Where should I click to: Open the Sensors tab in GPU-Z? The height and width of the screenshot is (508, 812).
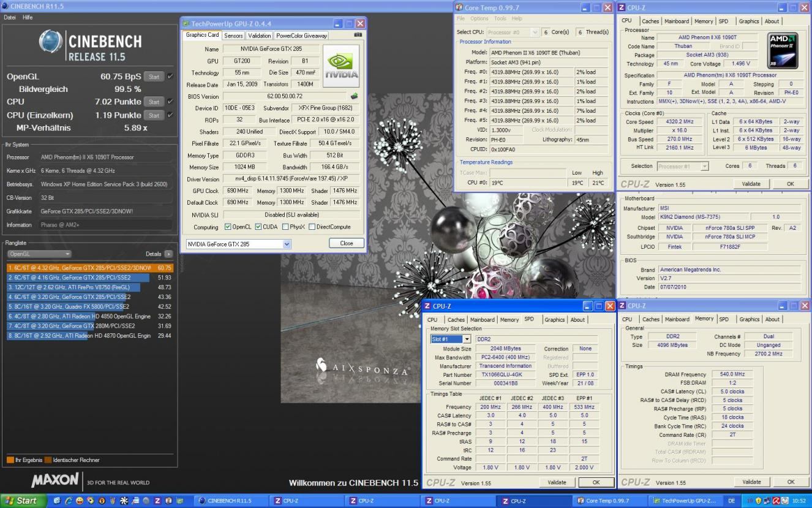(x=233, y=36)
